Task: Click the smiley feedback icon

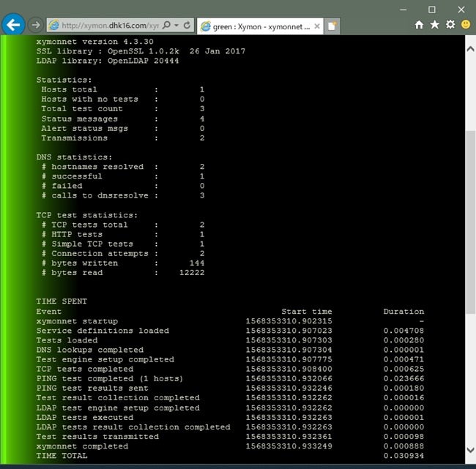Action: pyautogui.click(x=465, y=24)
